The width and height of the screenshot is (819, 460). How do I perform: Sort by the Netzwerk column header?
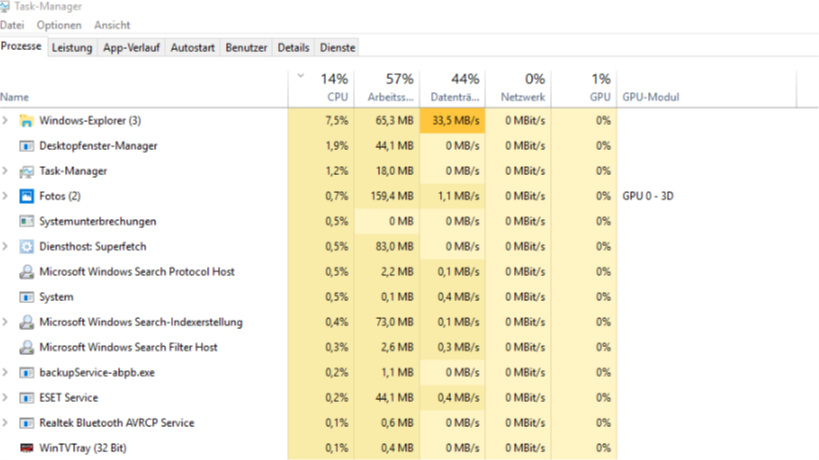[x=518, y=89]
